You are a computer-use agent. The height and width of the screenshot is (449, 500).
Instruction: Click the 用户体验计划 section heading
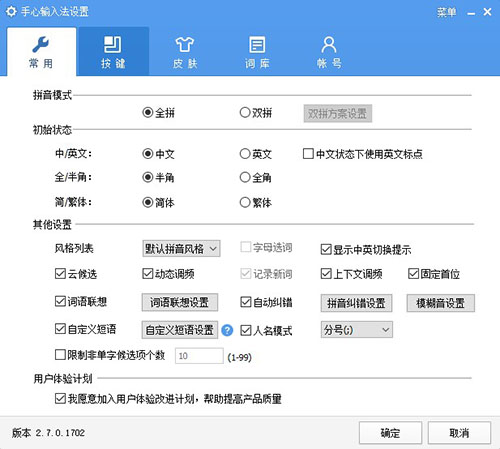tap(63, 379)
